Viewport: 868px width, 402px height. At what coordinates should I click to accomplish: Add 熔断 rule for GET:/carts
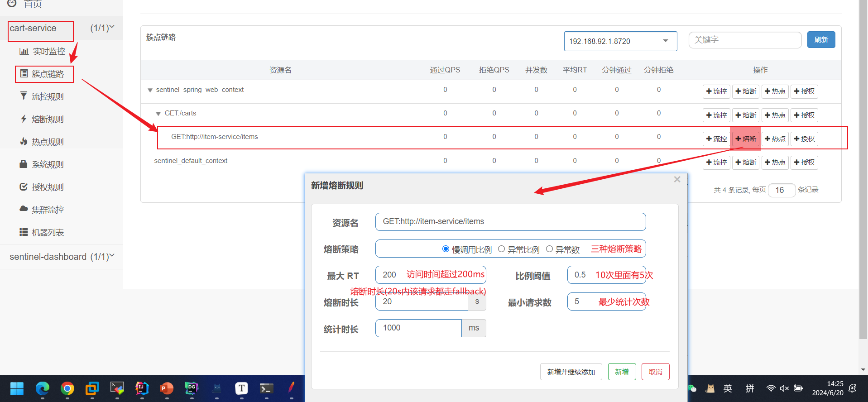pos(746,115)
